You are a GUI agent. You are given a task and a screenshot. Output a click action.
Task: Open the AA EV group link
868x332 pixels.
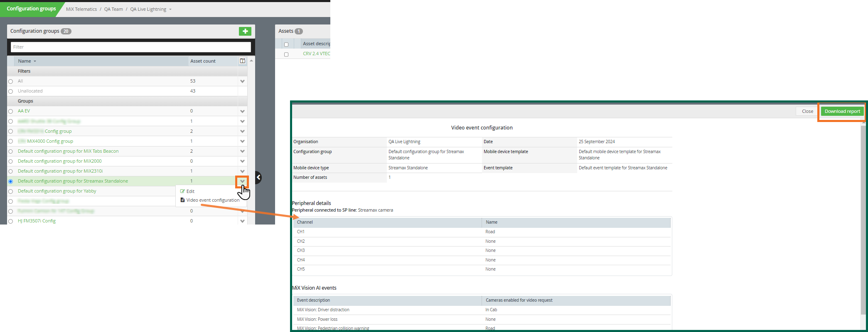tap(24, 111)
